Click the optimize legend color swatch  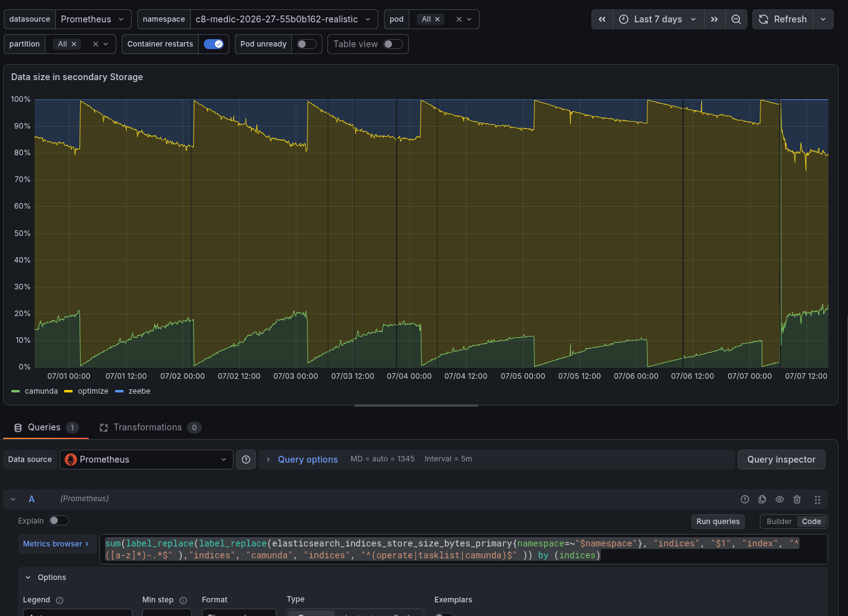pyautogui.click(x=68, y=391)
